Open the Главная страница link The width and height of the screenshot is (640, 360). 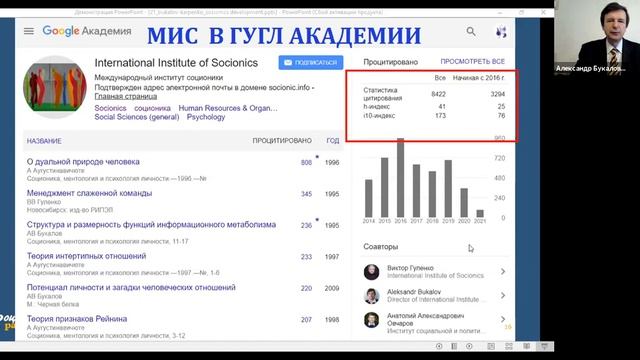[126, 96]
